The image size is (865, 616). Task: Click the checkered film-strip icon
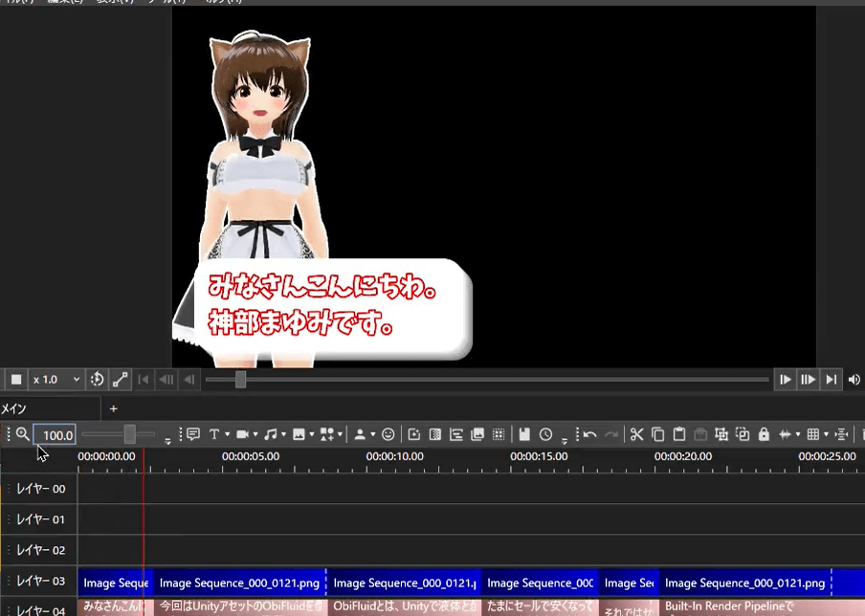(x=435, y=434)
